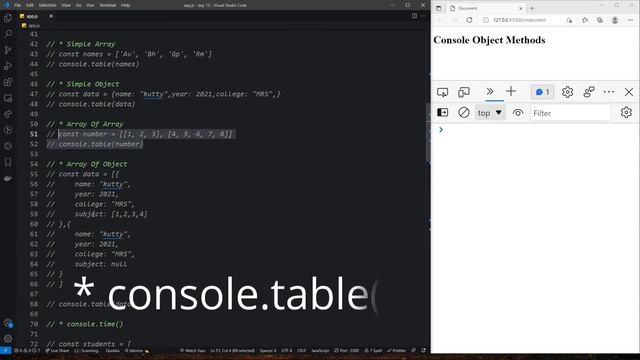Click the app.js breadcrumb
The width and height of the screenshot is (640, 360).
[x=31, y=25]
